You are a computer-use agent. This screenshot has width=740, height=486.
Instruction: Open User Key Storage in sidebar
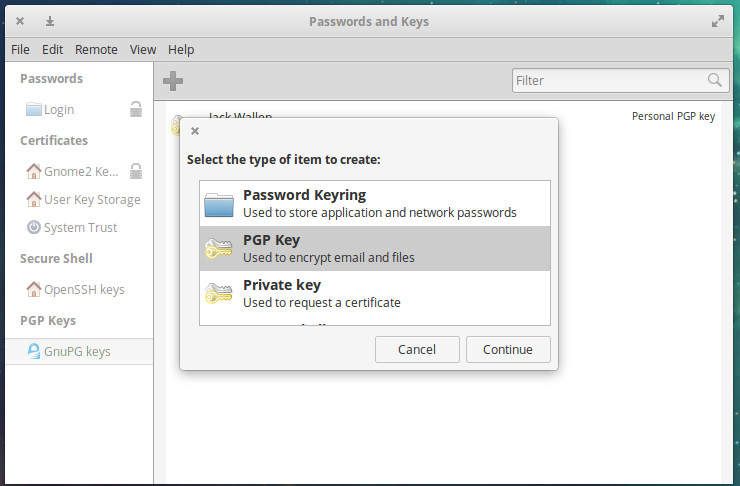pyautogui.click(x=92, y=200)
